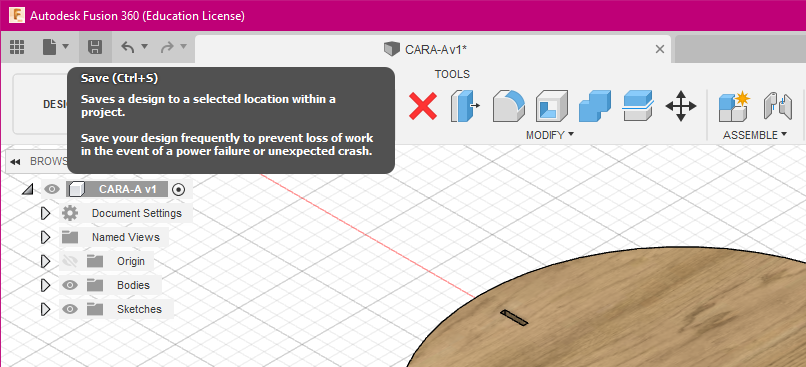The height and width of the screenshot is (367, 806).
Task: Click the Redo arrow
Action: tap(168, 48)
